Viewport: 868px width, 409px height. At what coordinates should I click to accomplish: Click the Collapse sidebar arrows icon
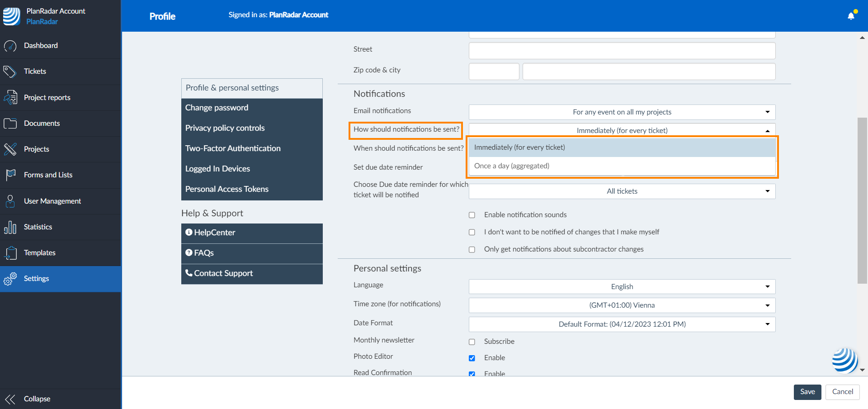[10, 399]
